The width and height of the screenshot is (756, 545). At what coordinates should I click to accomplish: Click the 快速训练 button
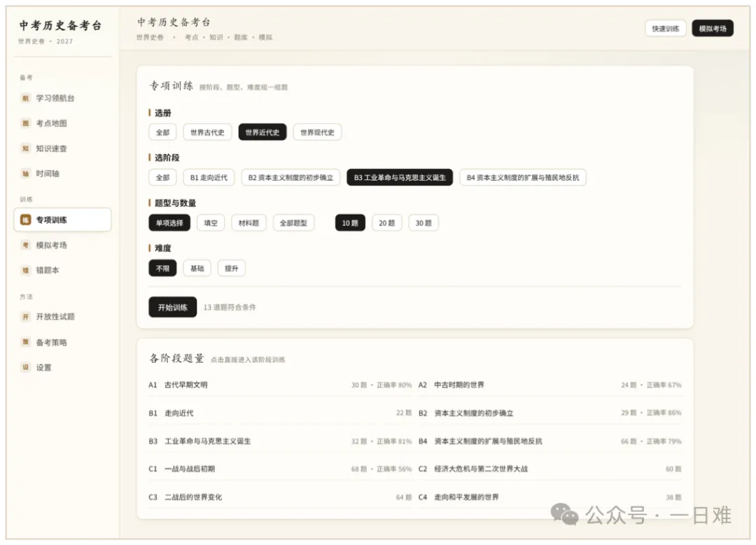point(666,29)
